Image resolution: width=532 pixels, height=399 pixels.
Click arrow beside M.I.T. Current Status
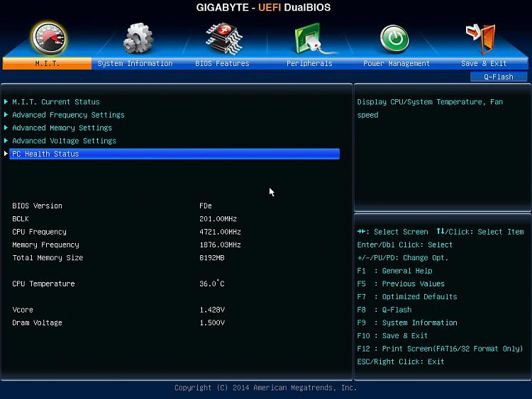(6, 101)
